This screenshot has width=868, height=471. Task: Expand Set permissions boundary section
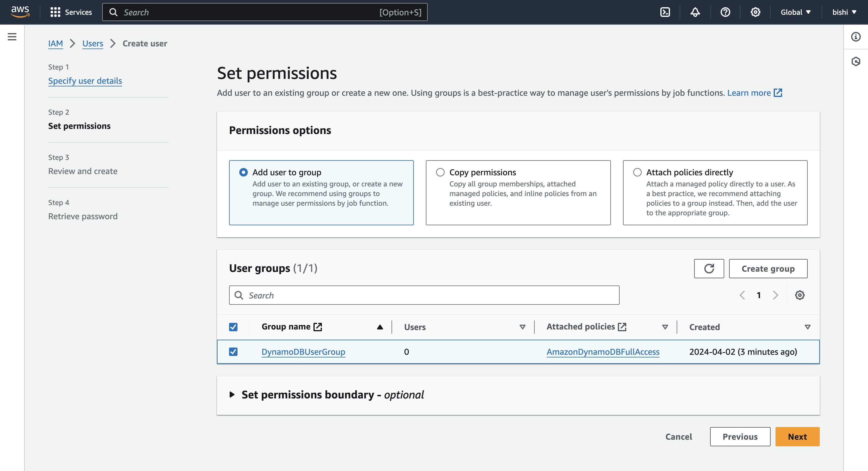click(232, 395)
